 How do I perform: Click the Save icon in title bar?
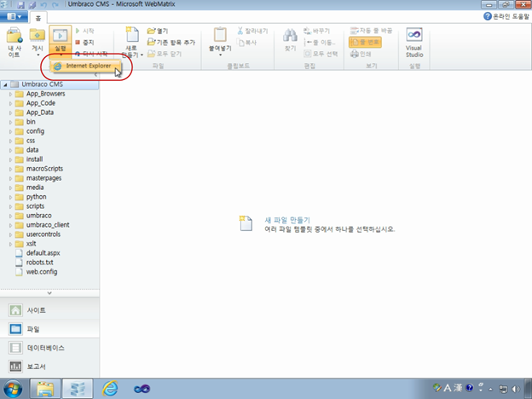[20, 5]
